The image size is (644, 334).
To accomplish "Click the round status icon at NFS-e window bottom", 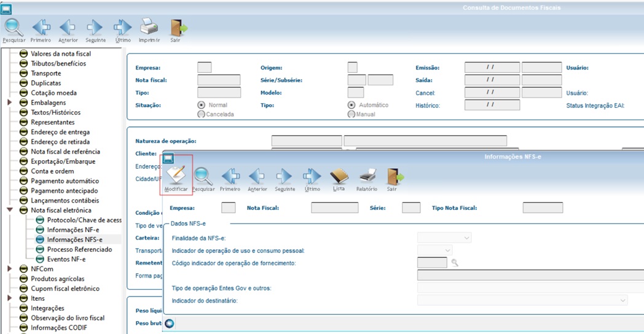I will coord(169,324).
